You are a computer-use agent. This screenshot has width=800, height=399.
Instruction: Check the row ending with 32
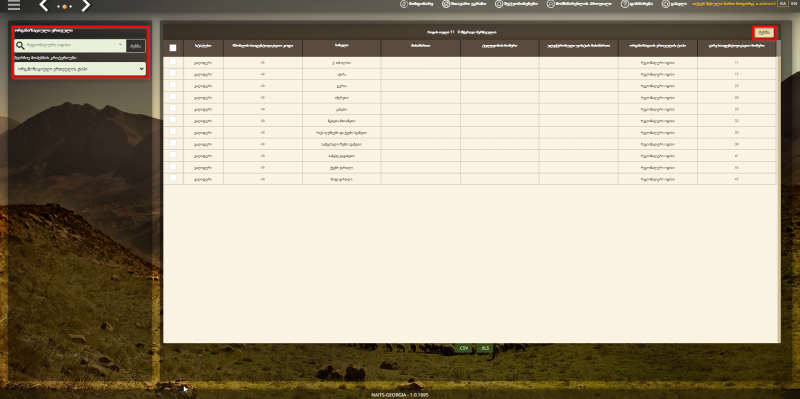click(173, 119)
